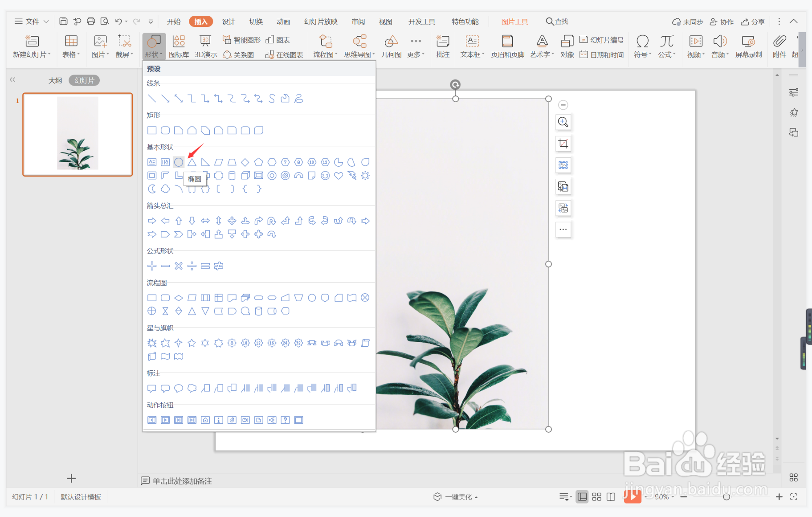Click the print icon in quick toolbar
Viewport: 812px width, 517px height.
point(91,21)
